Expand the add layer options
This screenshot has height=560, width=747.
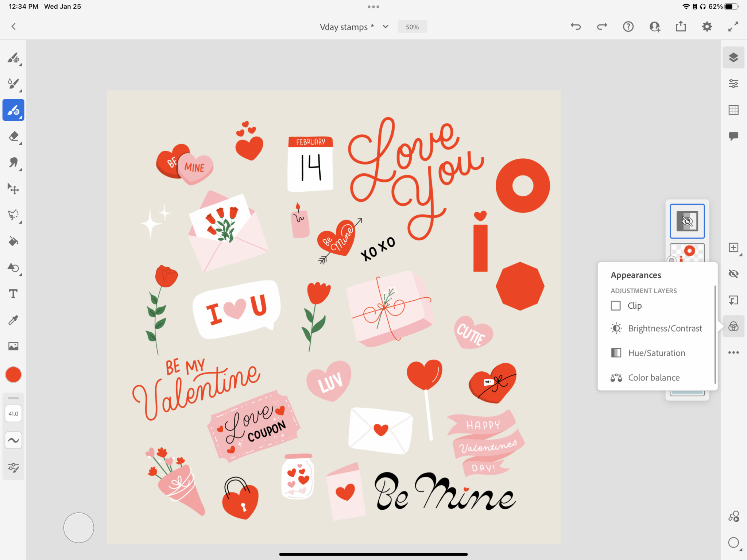click(x=734, y=248)
